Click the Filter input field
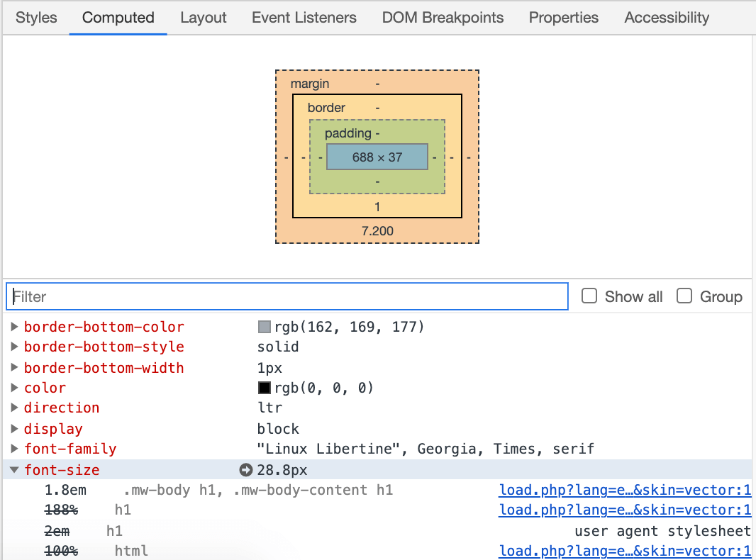 click(287, 296)
